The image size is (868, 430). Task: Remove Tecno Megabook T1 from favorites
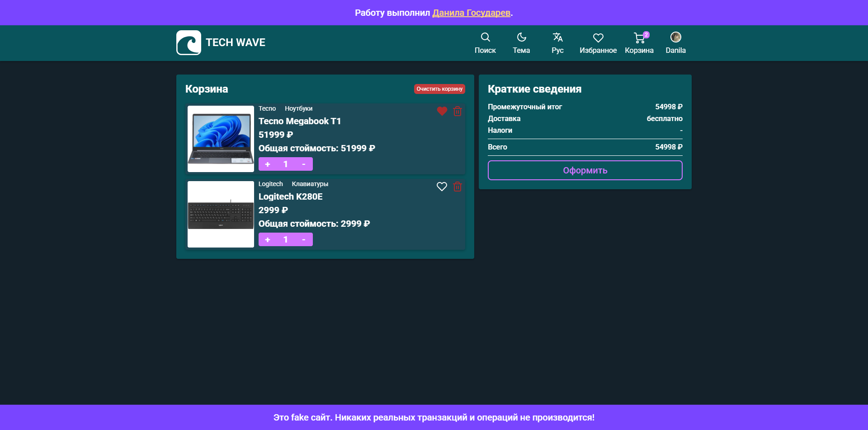(x=442, y=111)
